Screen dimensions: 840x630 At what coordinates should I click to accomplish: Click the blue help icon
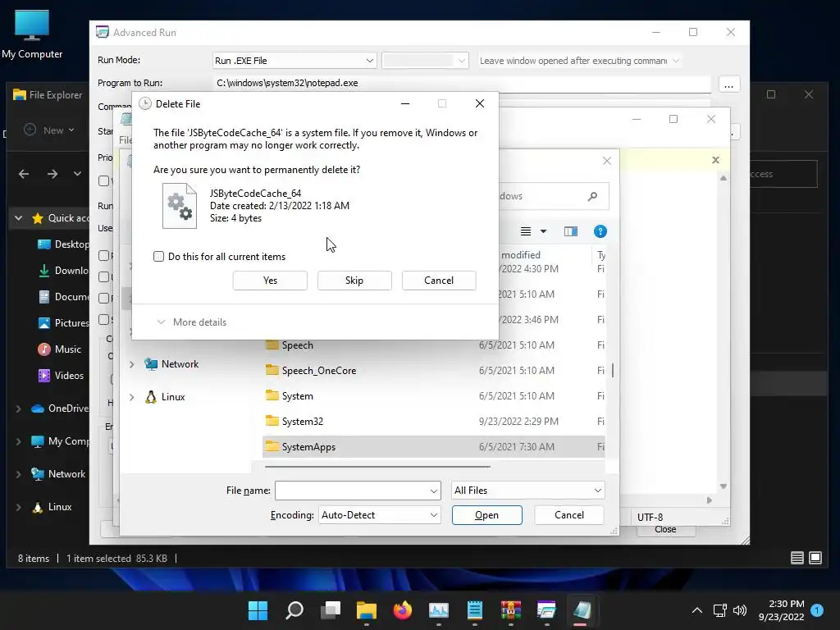600,231
